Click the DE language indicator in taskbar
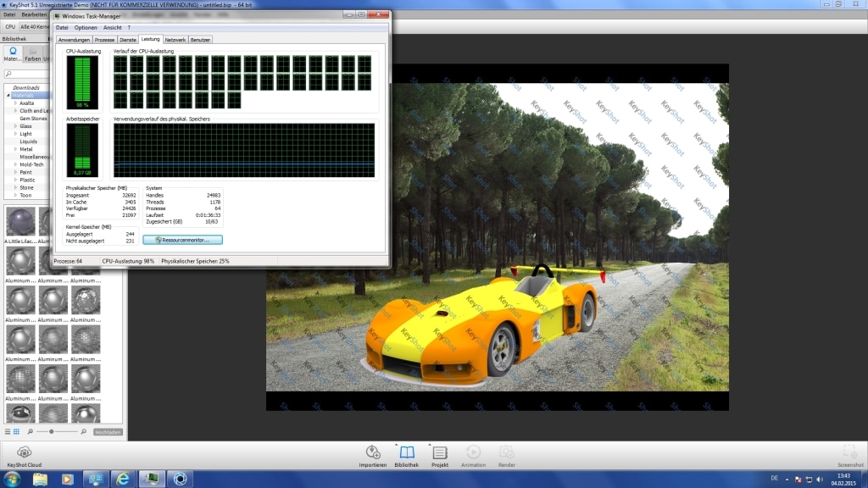The image size is (868, 488). tap(775, 479)
